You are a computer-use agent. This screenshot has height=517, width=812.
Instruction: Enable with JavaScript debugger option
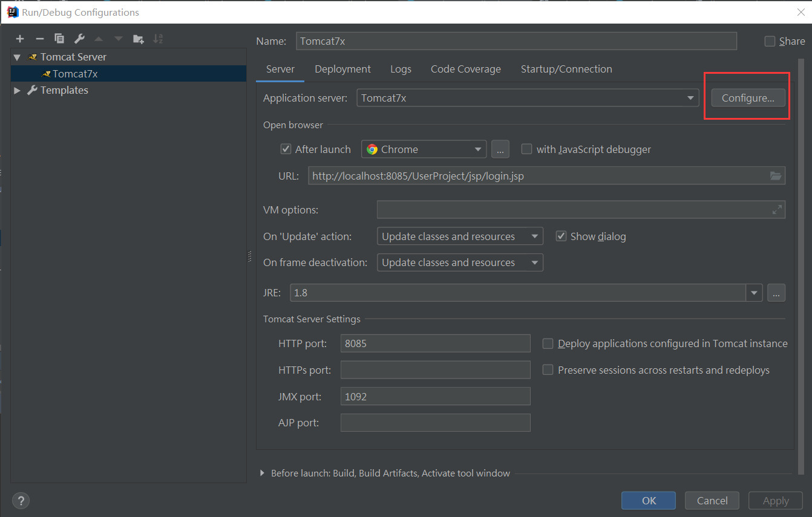[x=526, y=149]
